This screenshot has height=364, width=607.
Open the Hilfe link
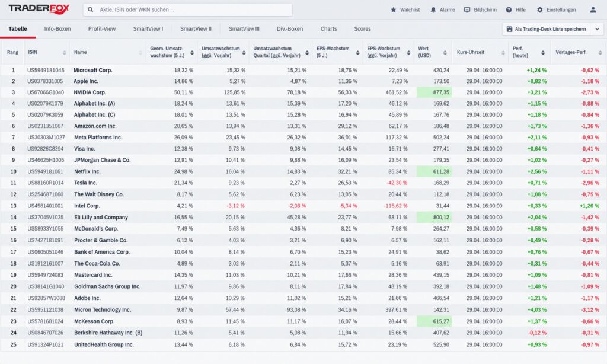pyautogui.click(x=520, y=9)
